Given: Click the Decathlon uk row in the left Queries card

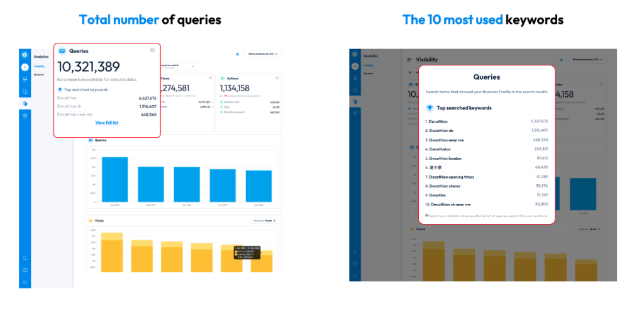Looking at the screenshot, I should (x=107, y=106).
